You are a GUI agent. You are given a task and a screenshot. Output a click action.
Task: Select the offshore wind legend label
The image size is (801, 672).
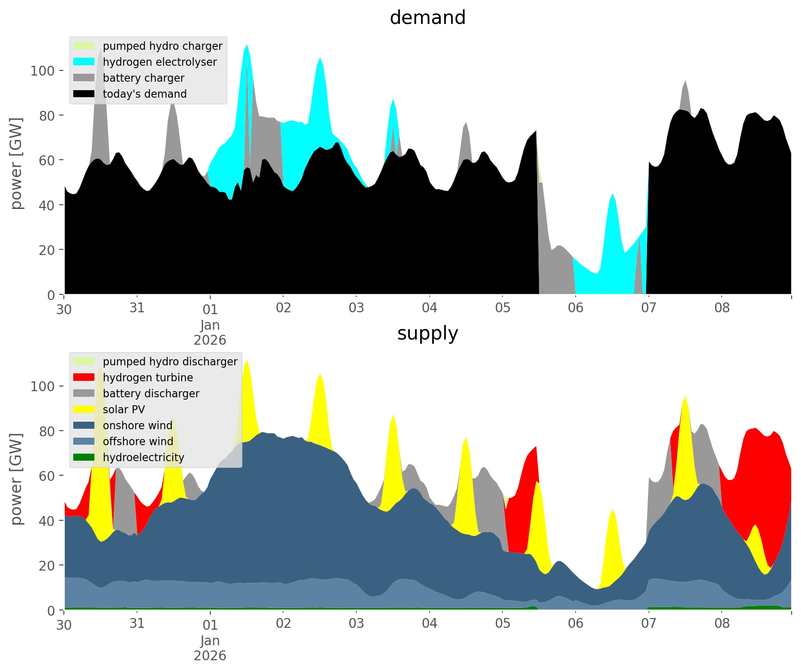pyautogui.click(x=138, y=441)
